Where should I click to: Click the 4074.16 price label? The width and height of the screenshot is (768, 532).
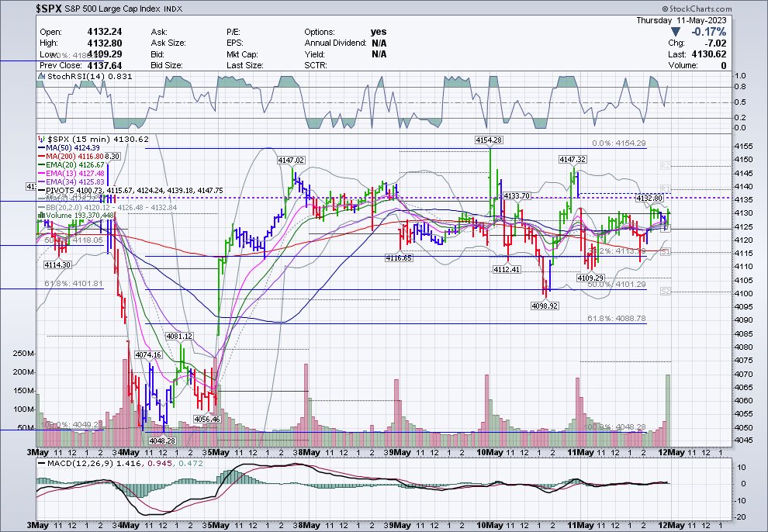148,355
